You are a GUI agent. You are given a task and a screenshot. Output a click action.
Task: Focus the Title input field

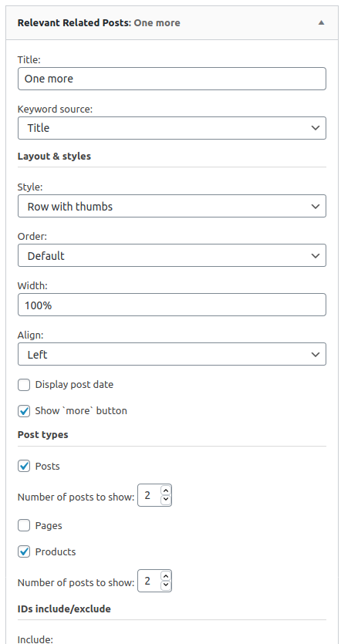(x=172, y=79)
